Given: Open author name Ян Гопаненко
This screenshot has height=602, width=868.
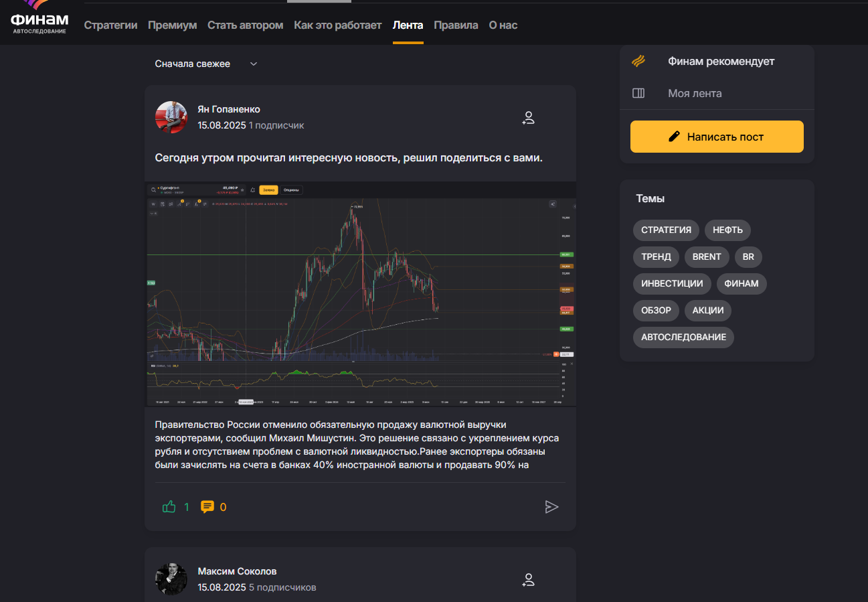Looking at the screenshot, I should coord(229,109).
